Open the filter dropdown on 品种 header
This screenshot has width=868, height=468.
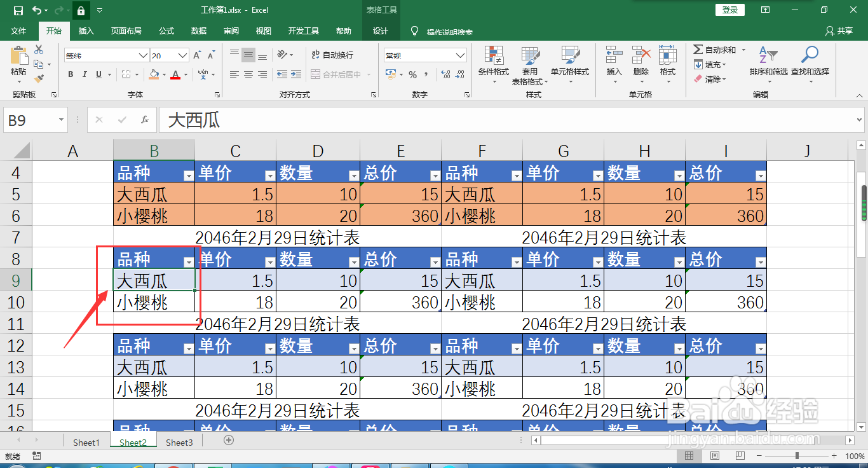point(188,261)
